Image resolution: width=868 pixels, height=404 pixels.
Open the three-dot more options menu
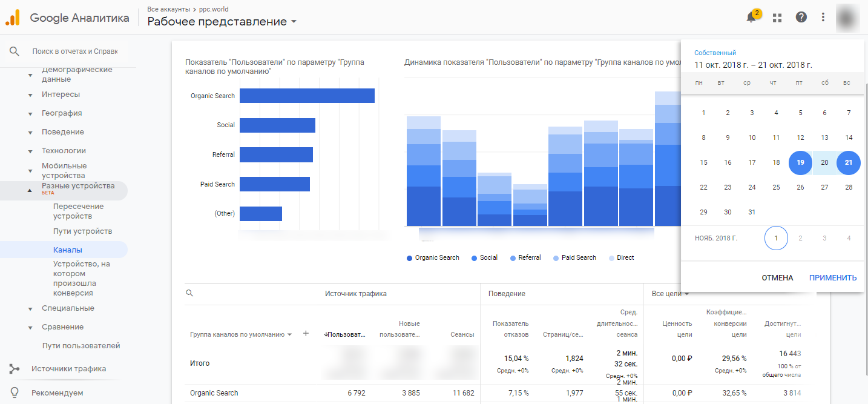tap(823, 18)
